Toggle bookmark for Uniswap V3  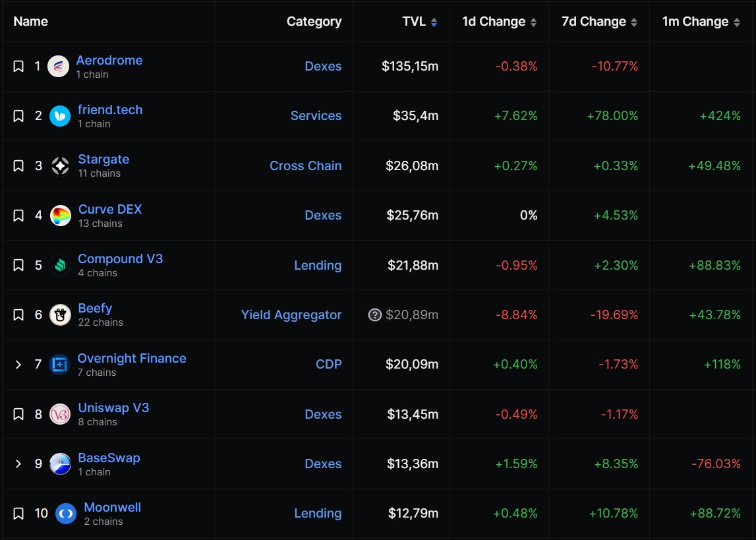pos(18,415)
